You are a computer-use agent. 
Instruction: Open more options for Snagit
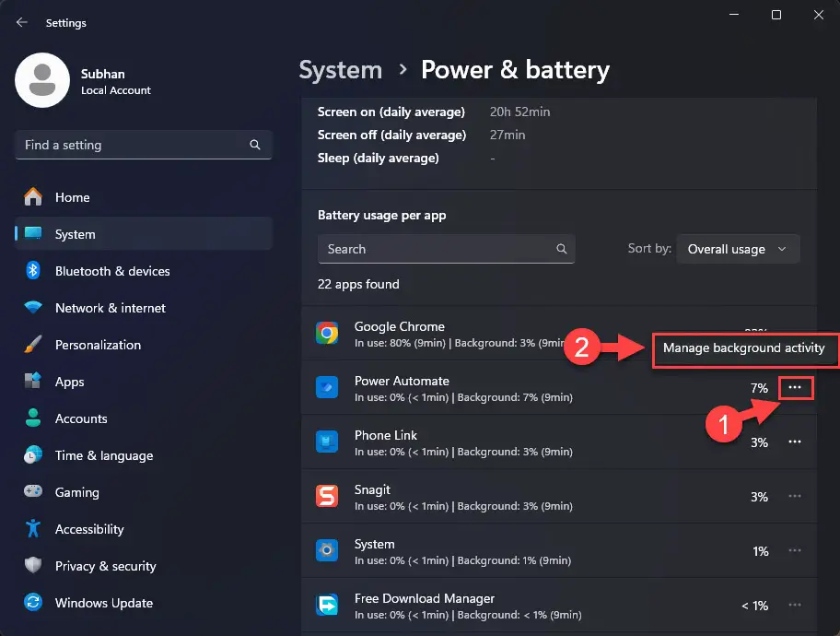click(x=795, y=496)
